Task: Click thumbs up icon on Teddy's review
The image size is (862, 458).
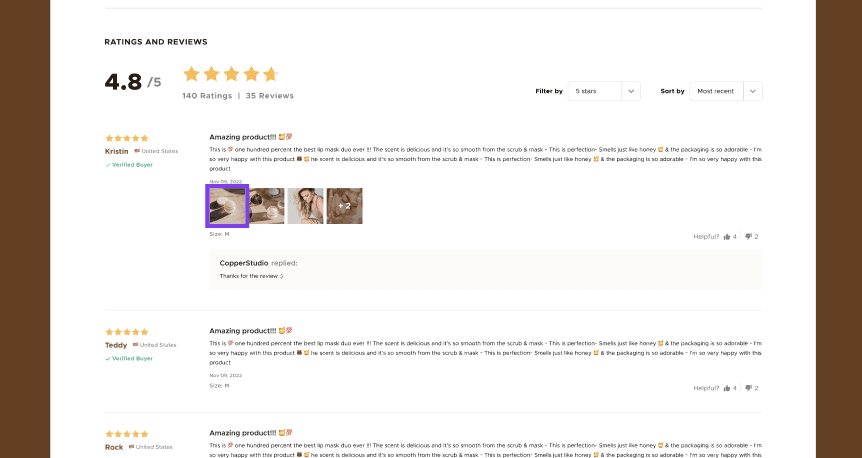Action: coord(727,388)
